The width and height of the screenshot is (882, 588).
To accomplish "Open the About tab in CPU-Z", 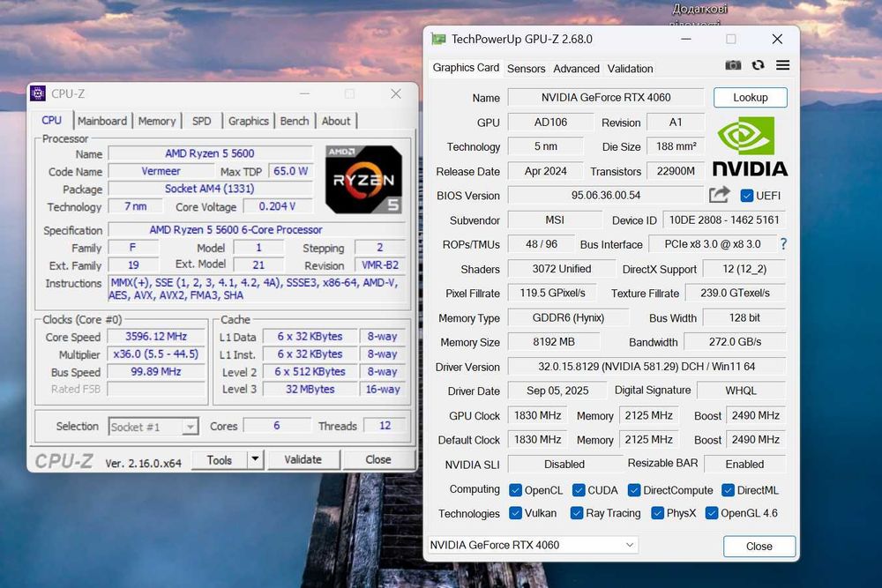I will pyautogui.click(x=336, y=121).
